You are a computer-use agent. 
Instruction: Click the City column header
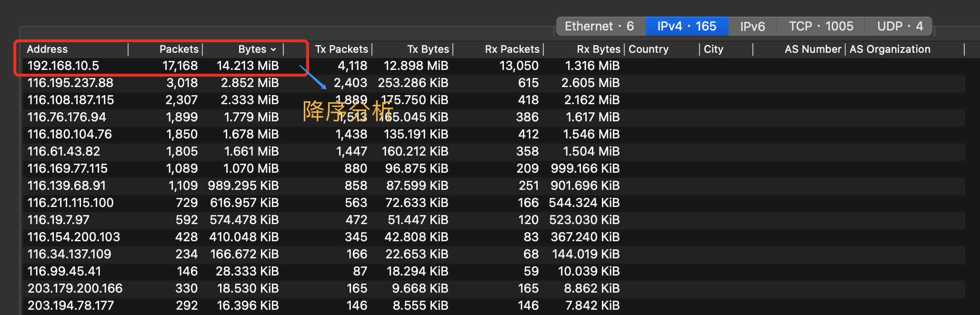713,49
